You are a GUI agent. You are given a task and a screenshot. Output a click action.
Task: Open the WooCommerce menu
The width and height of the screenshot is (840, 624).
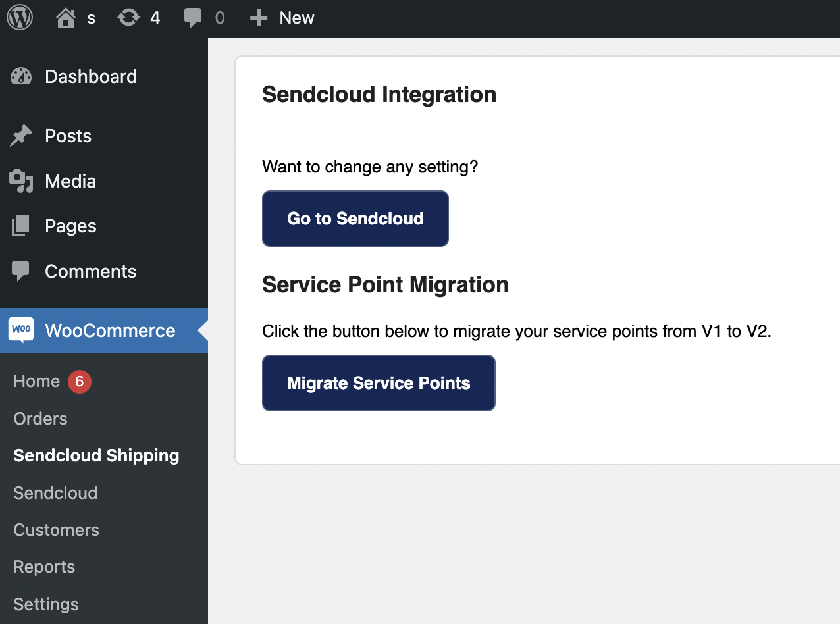click(104, 330)
